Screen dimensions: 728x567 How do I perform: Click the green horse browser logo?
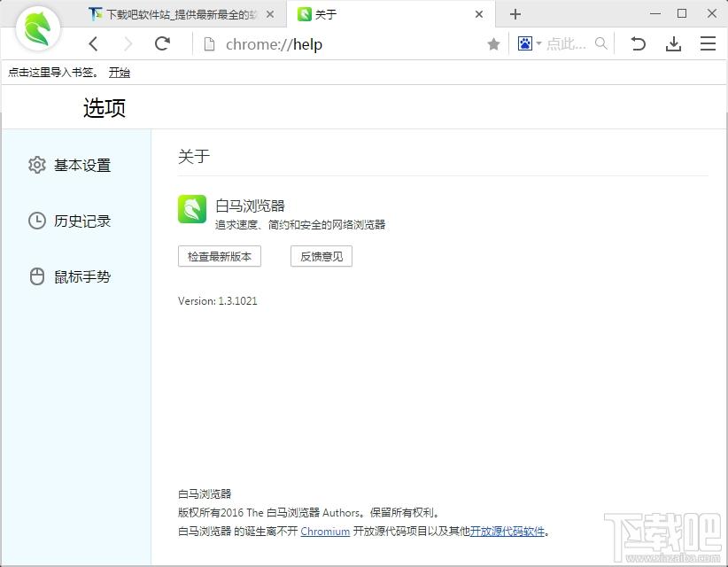pos(38,28)
